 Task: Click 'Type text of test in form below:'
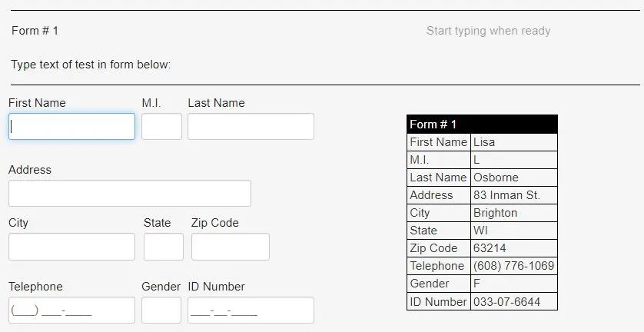pyautogui.click(x=91, y=65)
